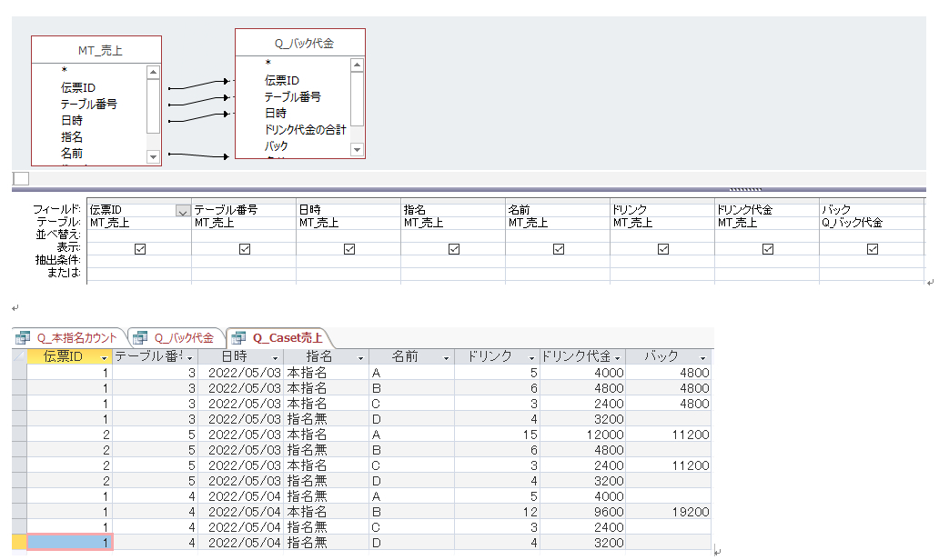This screenshot has height=560, width=939.
Task: Click the select-all corner of the datasheet
Action: coord(19,357)
